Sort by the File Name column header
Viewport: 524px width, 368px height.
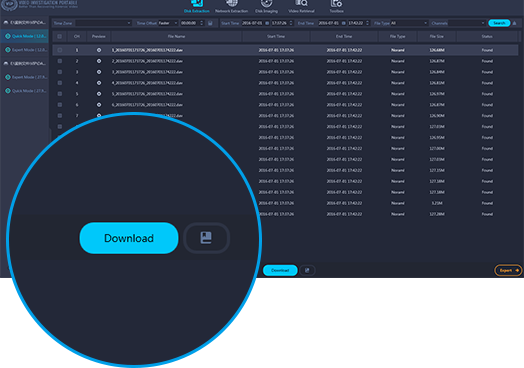tap(176, 36)
